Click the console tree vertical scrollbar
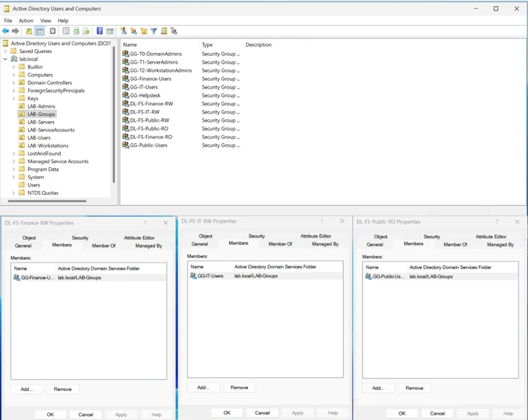The image size is (528, 420). click(x=114, y=114)
